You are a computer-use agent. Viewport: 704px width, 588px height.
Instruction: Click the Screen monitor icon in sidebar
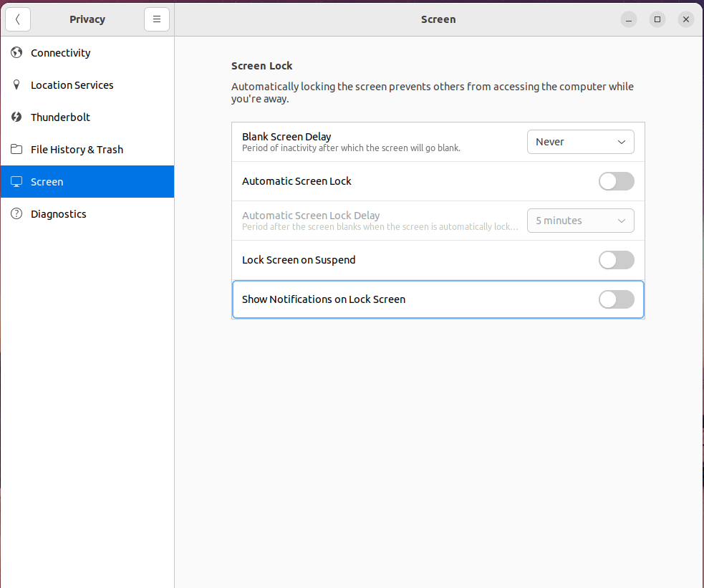16,182
